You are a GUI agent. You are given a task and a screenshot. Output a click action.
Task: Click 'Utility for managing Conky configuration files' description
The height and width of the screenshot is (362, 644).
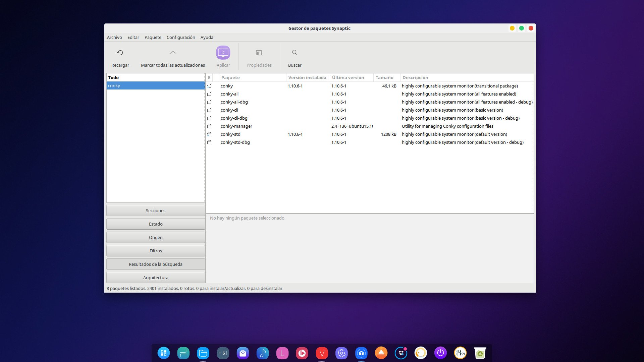[x=447, y=126]
